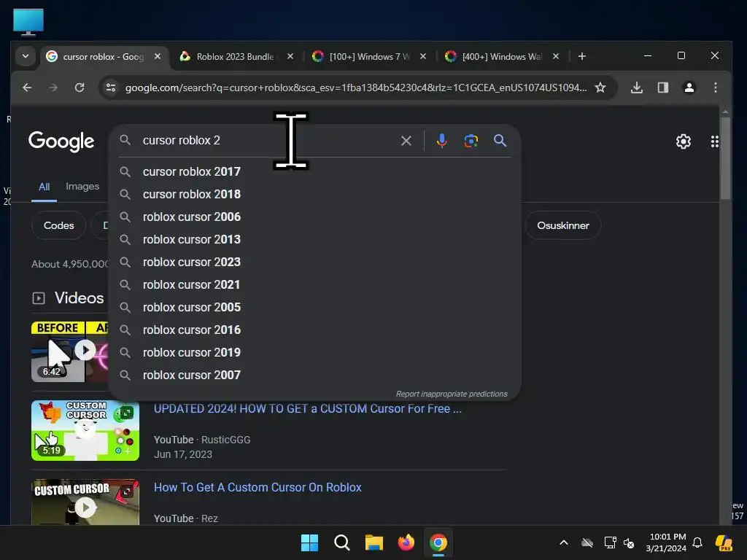Choose suggestion roblox cursor 2013
The width and height of the screenshot is (747, 560).
pyautogui.click(x=314, y=239)
